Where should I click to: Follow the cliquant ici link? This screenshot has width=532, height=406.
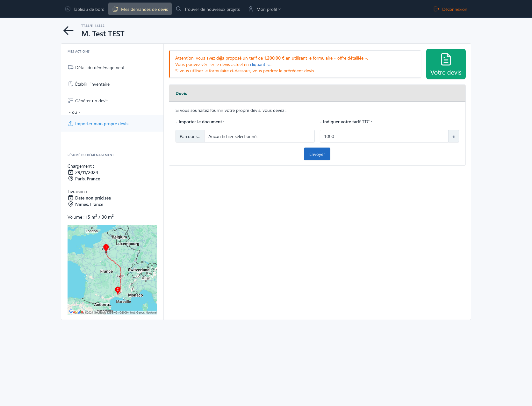[260, 64]
